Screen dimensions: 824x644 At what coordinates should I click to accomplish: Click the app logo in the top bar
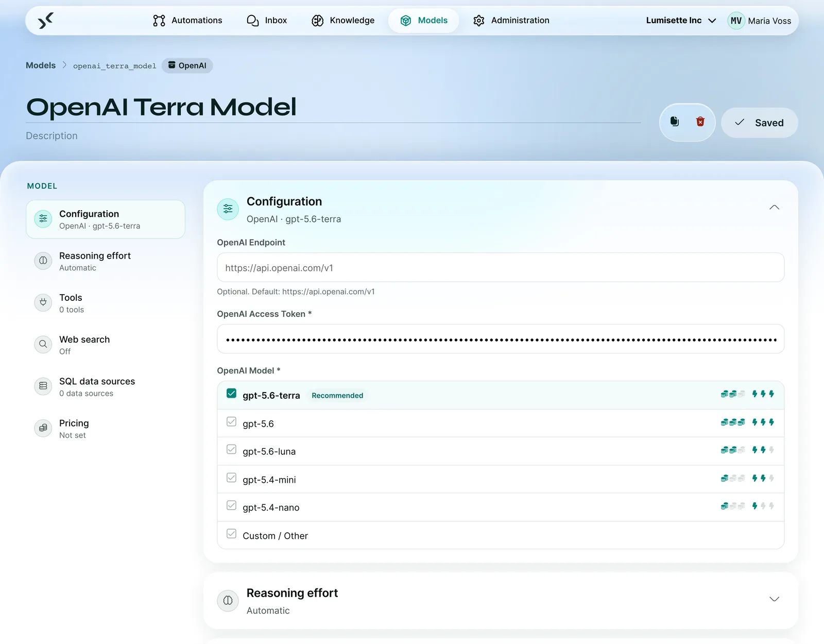pyautogui.click(x=45, y=21)
